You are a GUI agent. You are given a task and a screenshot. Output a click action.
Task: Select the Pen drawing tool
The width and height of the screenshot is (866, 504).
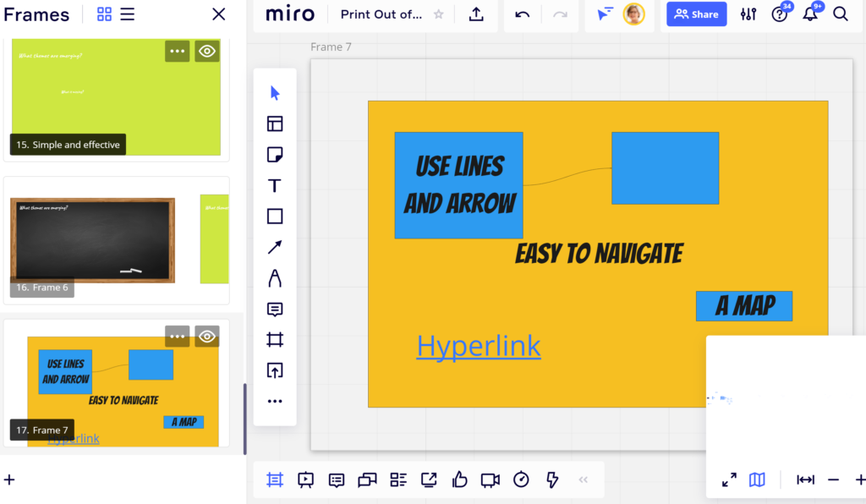click(x=275, y=277)
